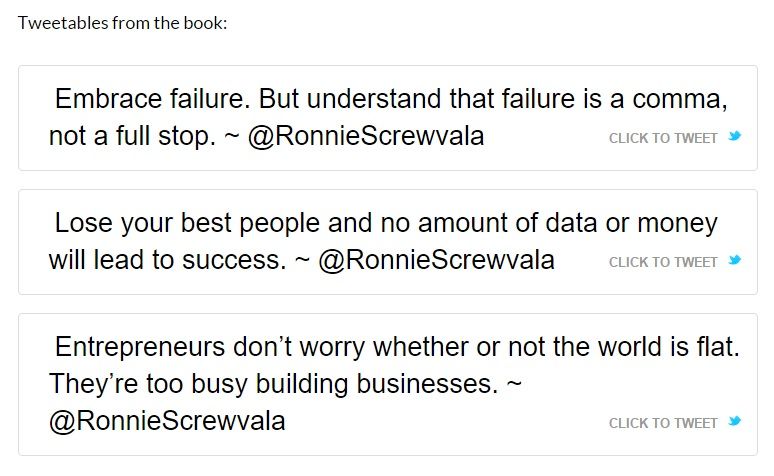This screenshot has width=774, height=476.
Task: Click the 'Embrace failure. But understand' quote line
Action: pyautogui.click(x=391, y=99)
